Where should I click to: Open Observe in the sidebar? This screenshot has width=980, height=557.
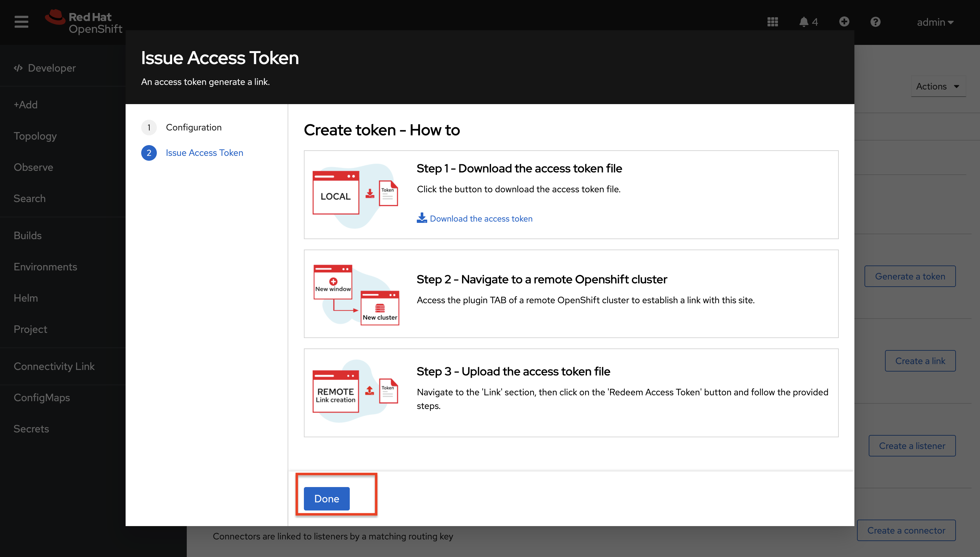[33, 167]
